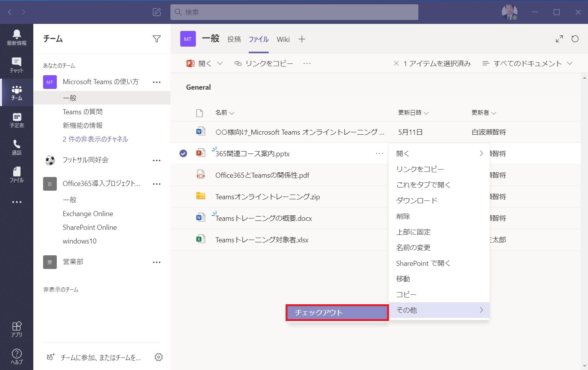Open the manage teams gear icon
Image resolution: width=588 pixels, height=370 pixels.
pyautogui.click(x=159, y=357)
